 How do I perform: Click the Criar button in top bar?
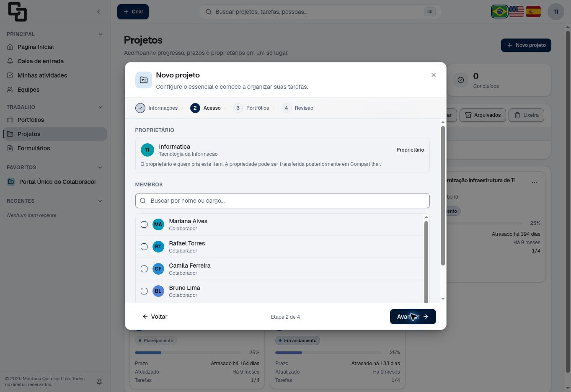pyautogui.click(x=133, y=12)
